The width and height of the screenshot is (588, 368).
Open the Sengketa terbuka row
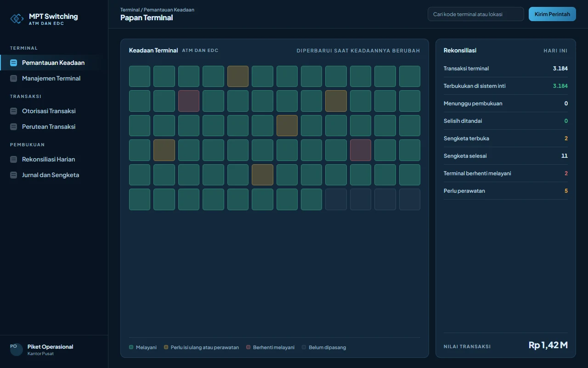click(x=506, y=138)
